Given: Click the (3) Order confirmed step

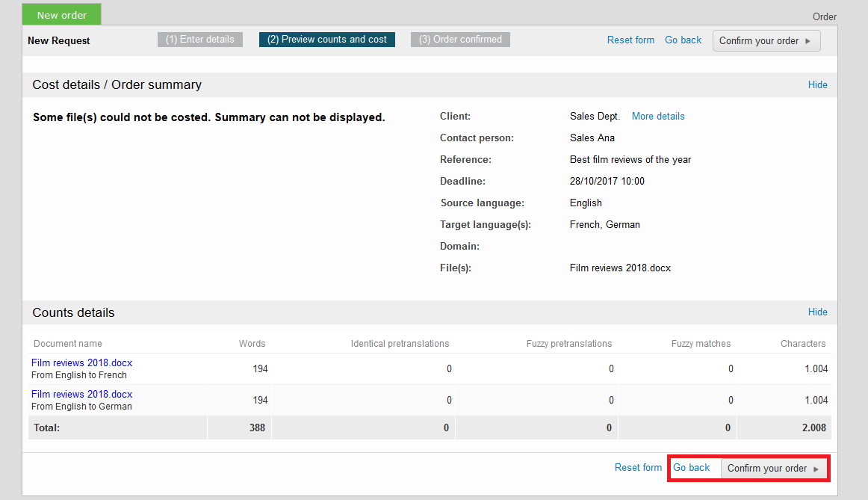Looking at the screenshot, I should point(460,40).
